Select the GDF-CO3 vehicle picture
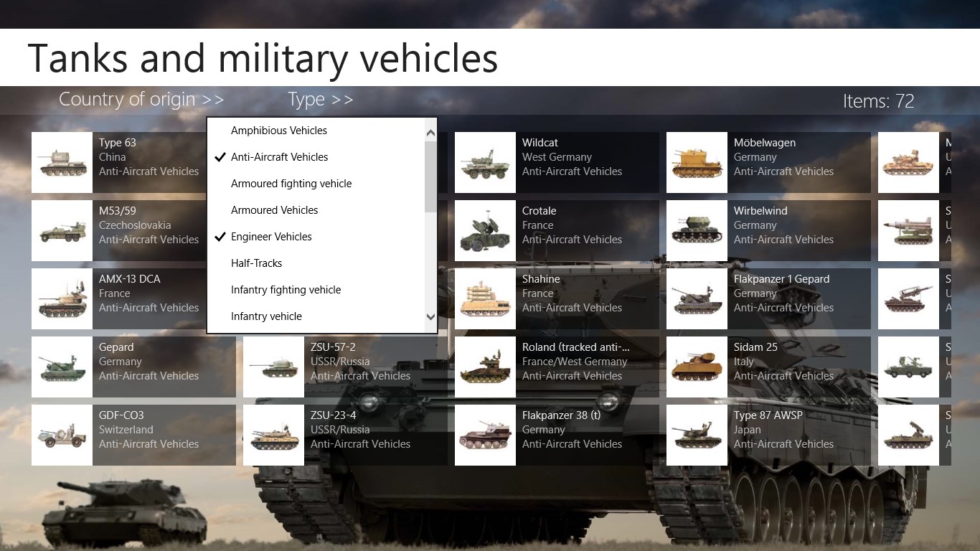 click(62, 435)
